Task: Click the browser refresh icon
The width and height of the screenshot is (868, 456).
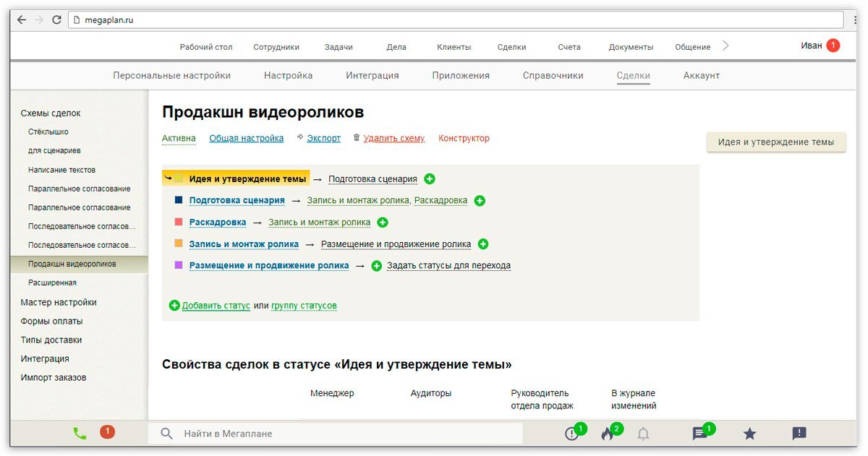Action: [x=57, y=20]
